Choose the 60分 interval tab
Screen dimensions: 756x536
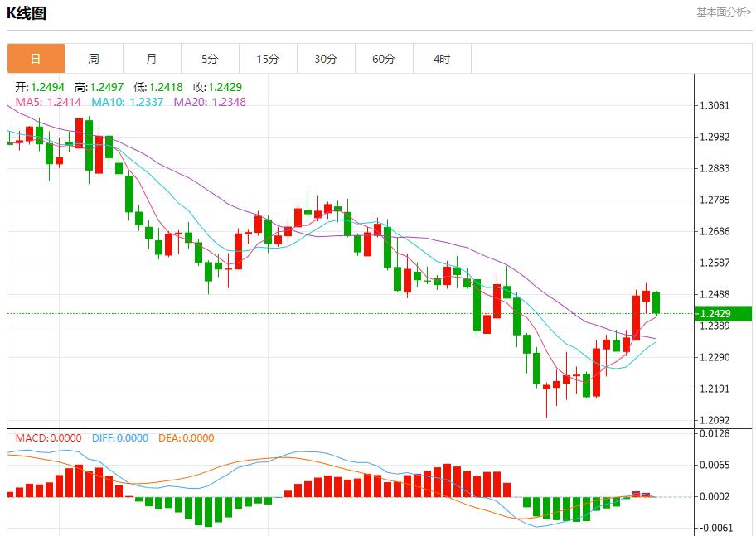(x=384, y=59)
